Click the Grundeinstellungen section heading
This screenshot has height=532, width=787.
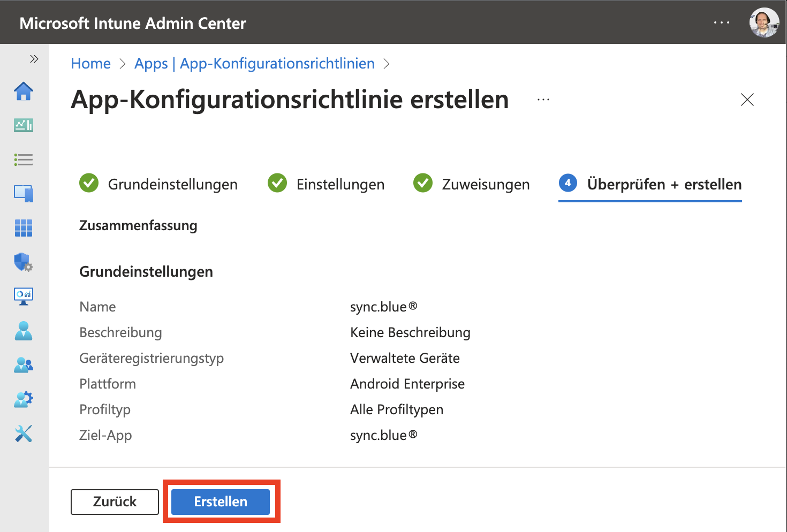(146, 271)
